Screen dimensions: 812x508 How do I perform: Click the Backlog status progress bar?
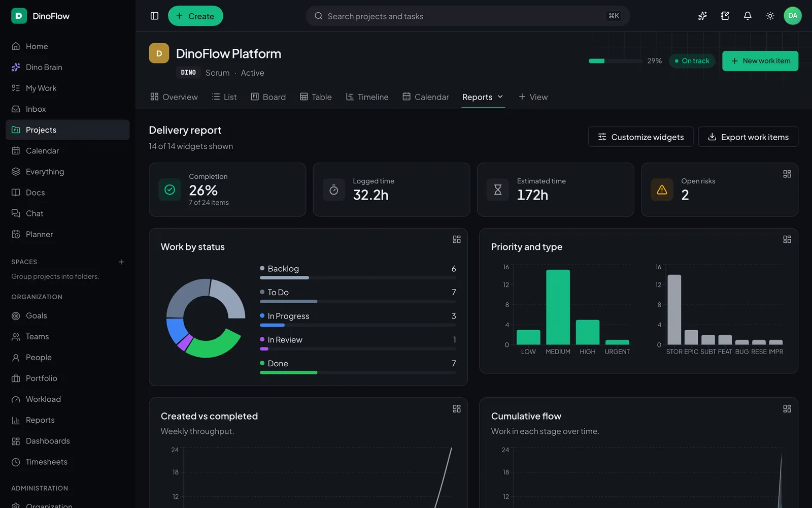[358, 278]
